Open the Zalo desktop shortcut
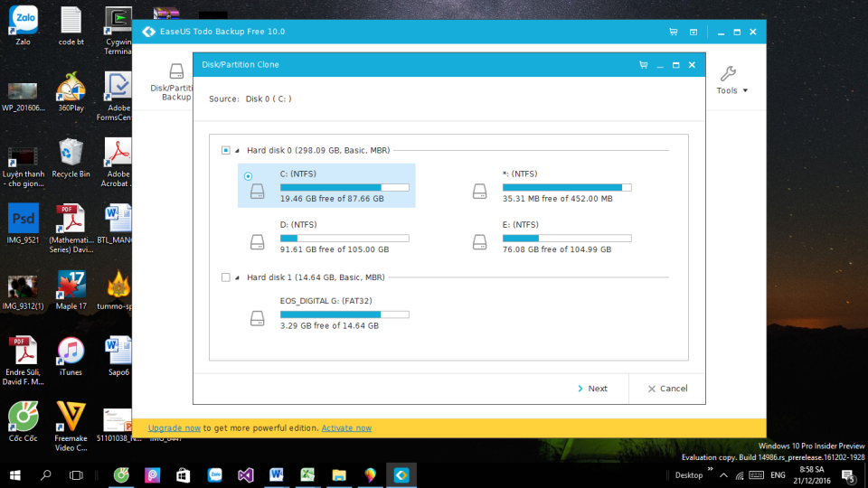Viewport: 868px width, 488px height. (24, 25)
